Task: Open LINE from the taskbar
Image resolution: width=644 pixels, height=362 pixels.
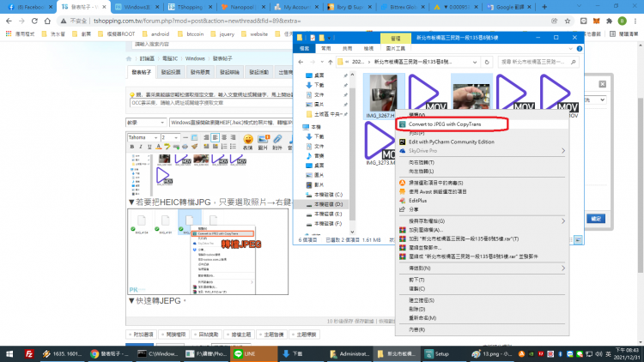Action: pyautogui.click(x=253, y=353)
